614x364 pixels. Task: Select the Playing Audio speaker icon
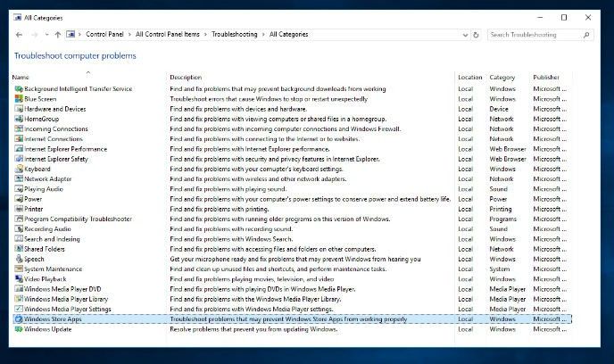pyautogui.click(x=18, y=189)
